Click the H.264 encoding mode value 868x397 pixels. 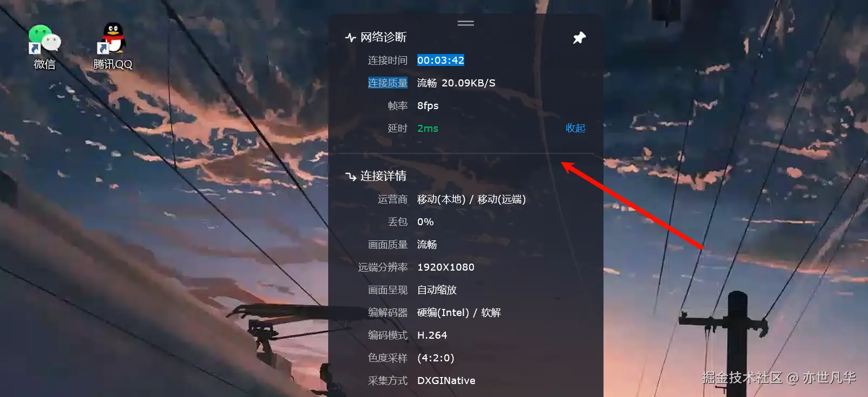pyautogui.click(x=432, y=335)
